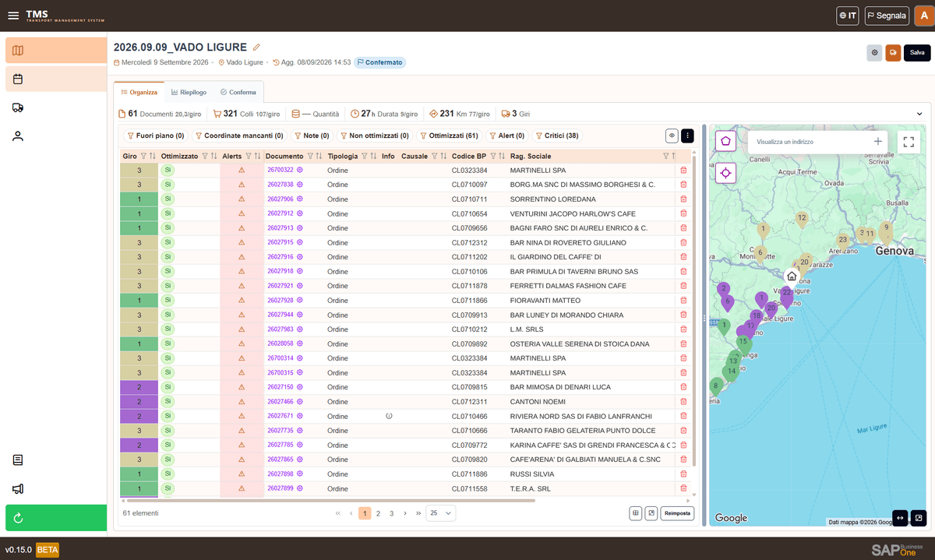The width and height of the screenshot is (935, 560).
Task: Toggle column visibility eye button
Action: pyautogui.click(x=672, y=136)
